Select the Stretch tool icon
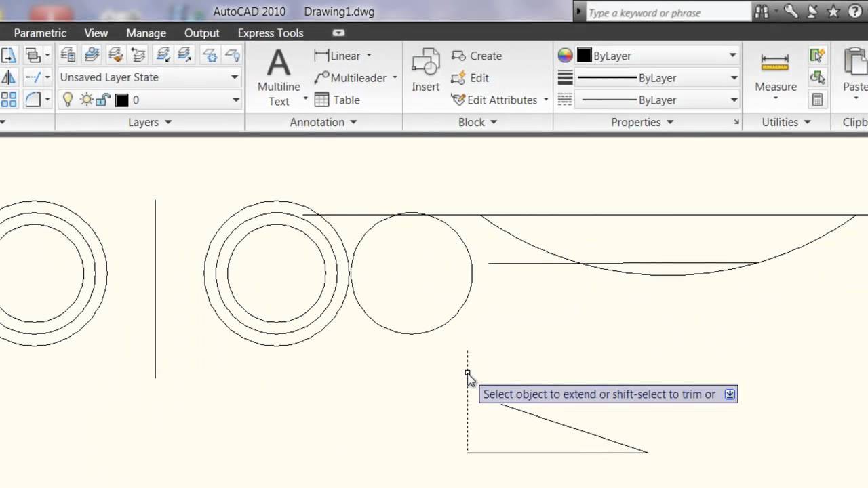 (9, 55)
